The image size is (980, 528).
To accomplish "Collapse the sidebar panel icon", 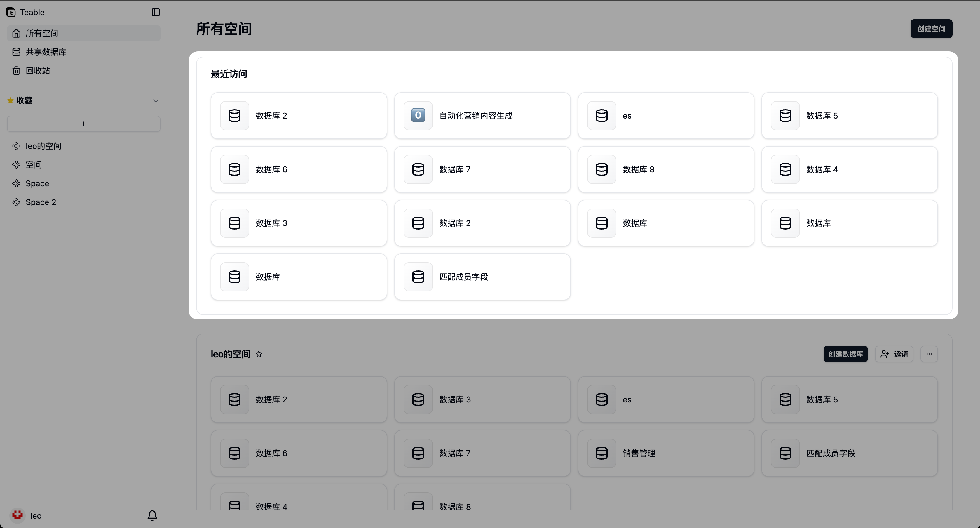I will (156, 12).
